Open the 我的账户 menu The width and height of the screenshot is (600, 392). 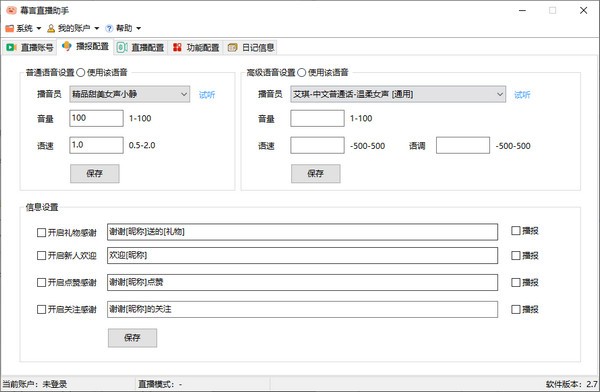73,28
